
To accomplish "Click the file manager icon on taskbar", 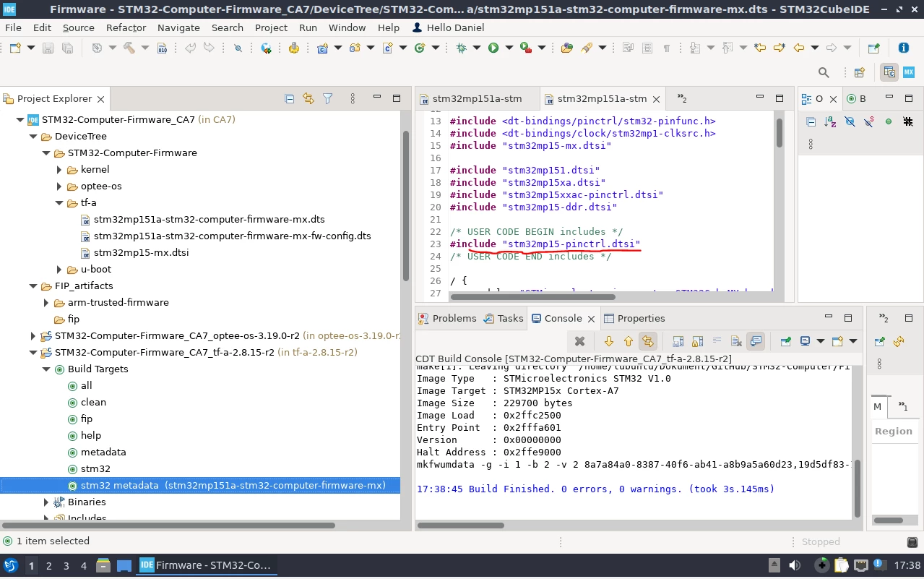I will pos(103,565).
